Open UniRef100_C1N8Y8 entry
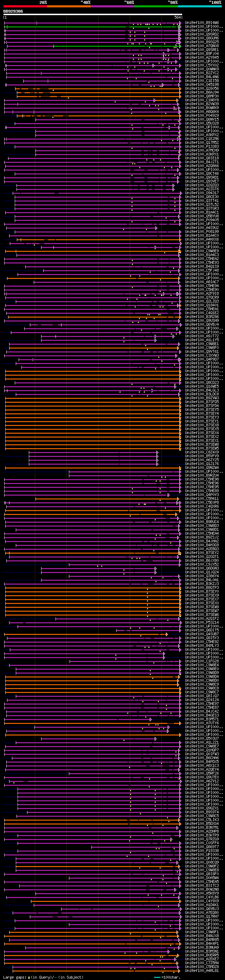 202,100
